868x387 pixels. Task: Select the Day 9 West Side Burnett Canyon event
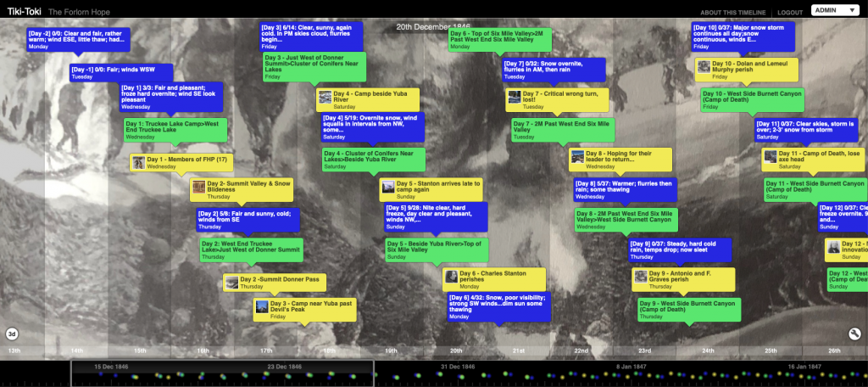688,308
